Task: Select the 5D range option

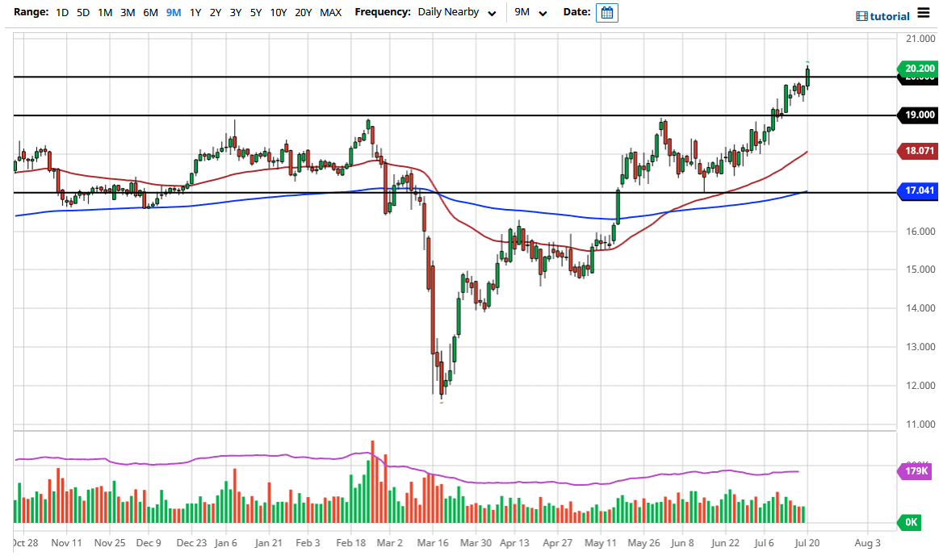Action: [83, 13]
